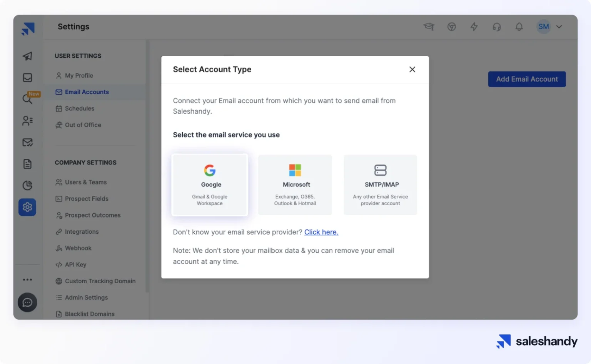Open the Saleshandy Academy graduation cap icon

(x=429, y=27)
